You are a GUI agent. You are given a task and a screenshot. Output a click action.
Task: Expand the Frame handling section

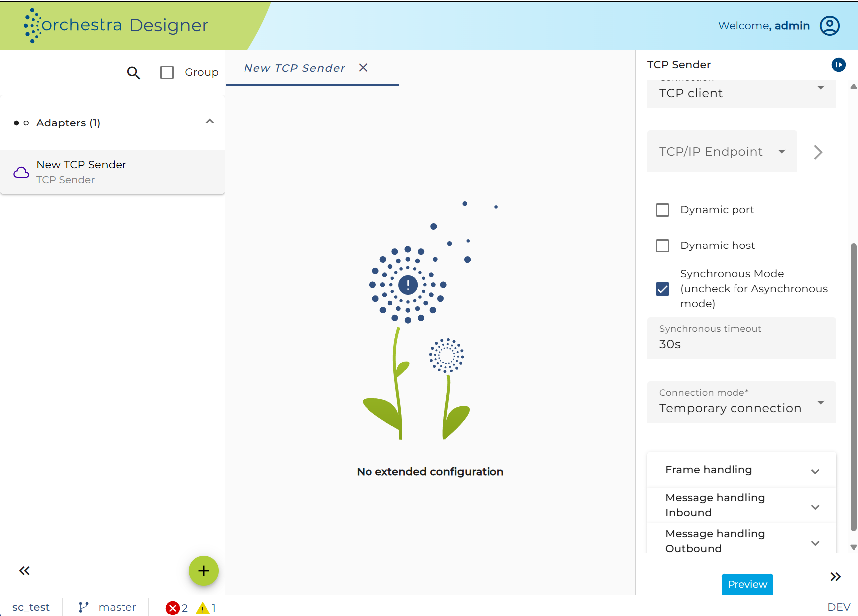tap(741, 470)
